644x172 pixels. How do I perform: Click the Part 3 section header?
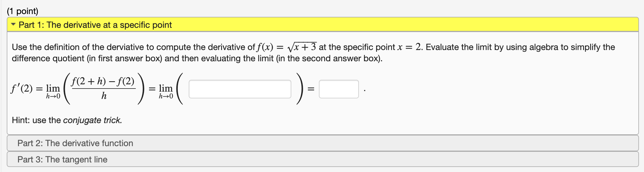[x=63, y=159]
